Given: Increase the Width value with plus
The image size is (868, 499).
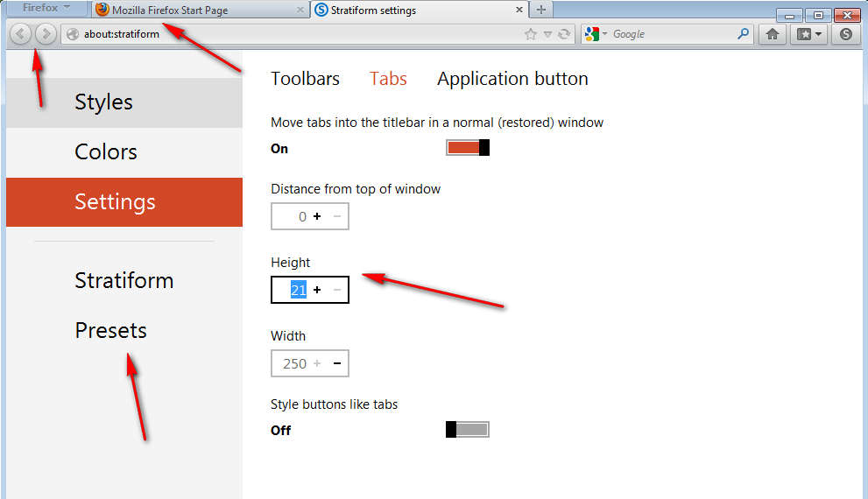Looking at the screenshot, I should [x=317, y=363].
